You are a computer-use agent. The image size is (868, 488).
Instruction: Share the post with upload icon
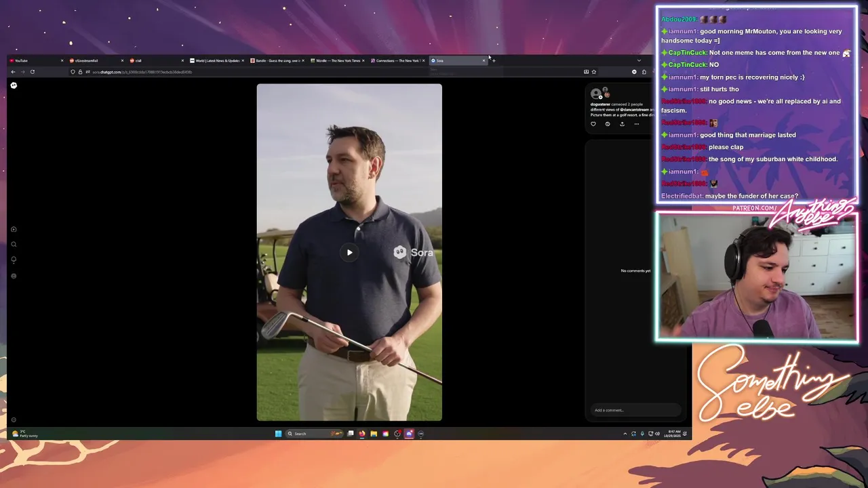pos(622,124)
